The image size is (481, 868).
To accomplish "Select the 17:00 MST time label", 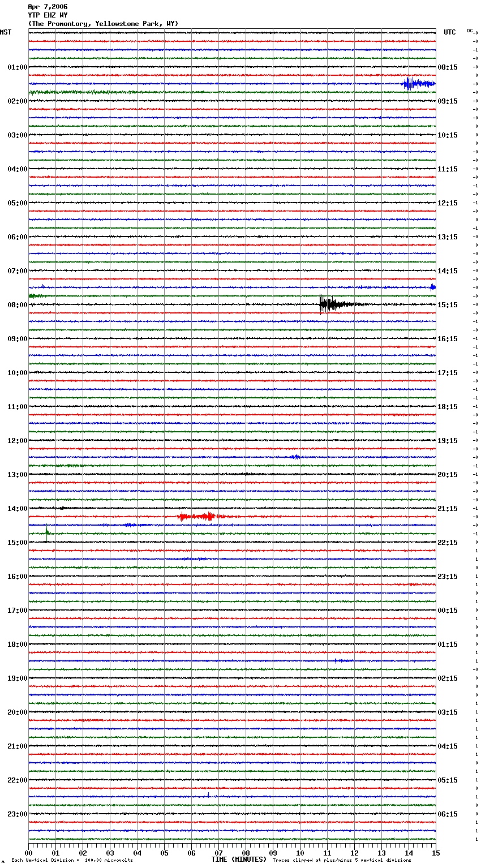I will (x=18, y=611).
